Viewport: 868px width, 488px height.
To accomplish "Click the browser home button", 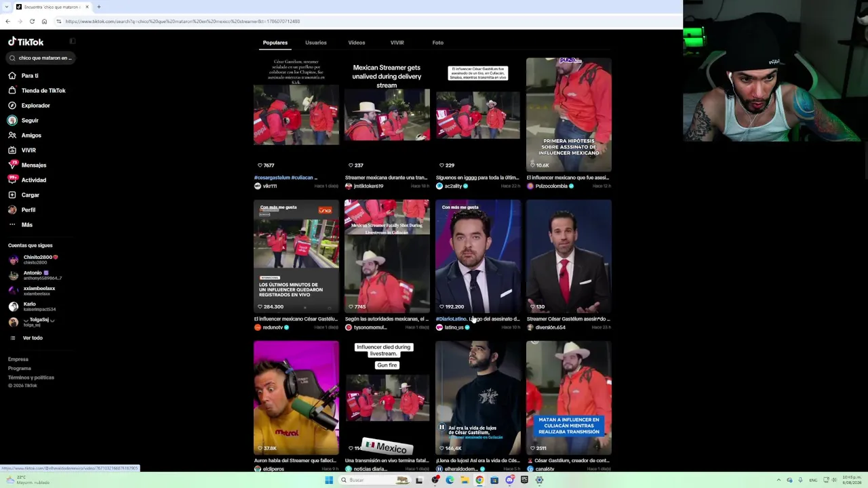I will tap(44, 21).
